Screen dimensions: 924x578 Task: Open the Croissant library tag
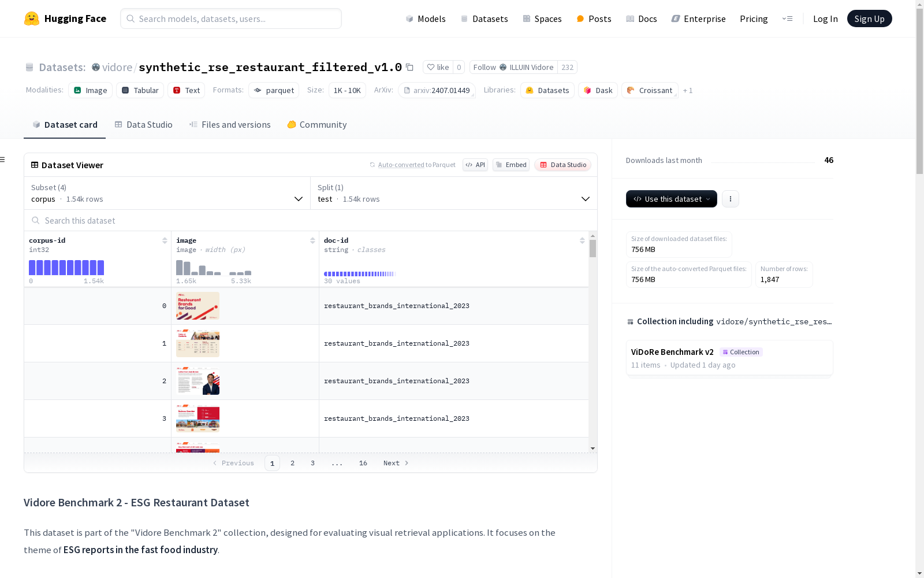[650, 90]
